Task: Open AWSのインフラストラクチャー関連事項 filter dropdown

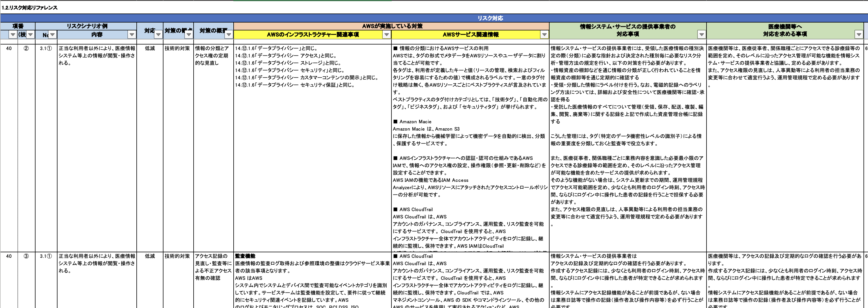Action: 386,35
